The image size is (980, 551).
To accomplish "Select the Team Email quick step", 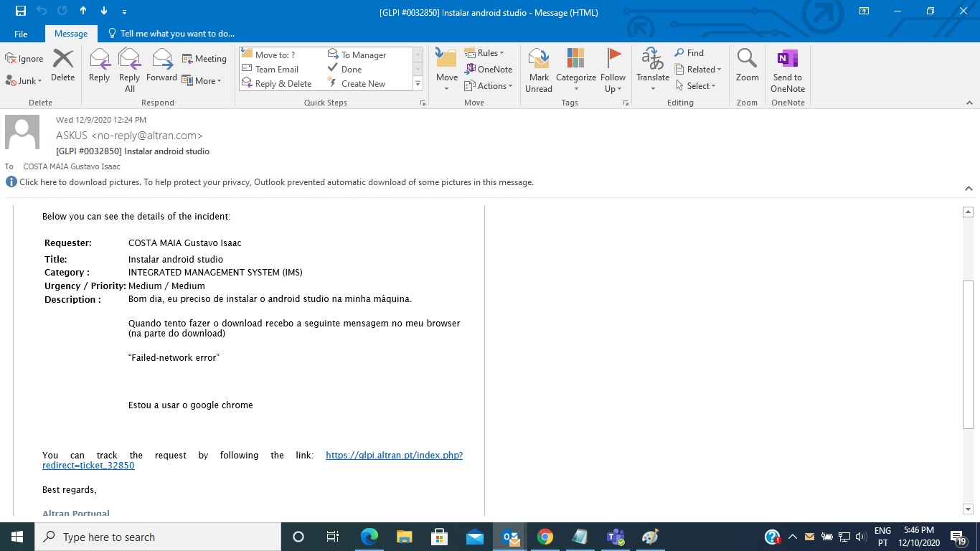I will click(x=270, y=70).
